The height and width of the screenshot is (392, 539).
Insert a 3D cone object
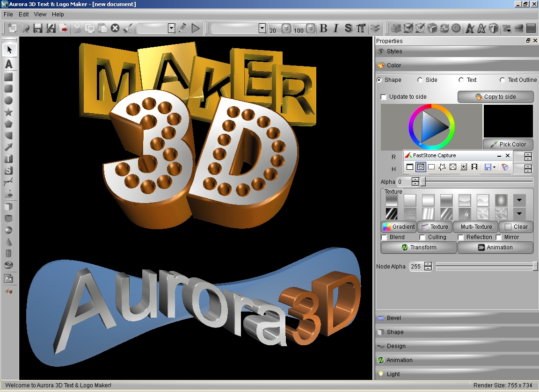pyautogui.click(x=8, y=242)
